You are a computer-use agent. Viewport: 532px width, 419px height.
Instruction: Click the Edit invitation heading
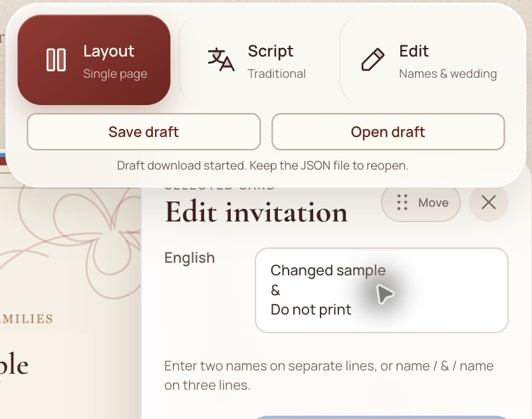tap(256, 213)
